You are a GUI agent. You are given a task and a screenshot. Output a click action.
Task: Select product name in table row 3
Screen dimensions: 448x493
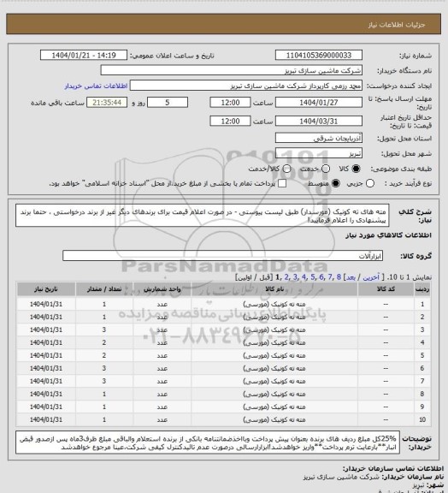tap(274, 330)
